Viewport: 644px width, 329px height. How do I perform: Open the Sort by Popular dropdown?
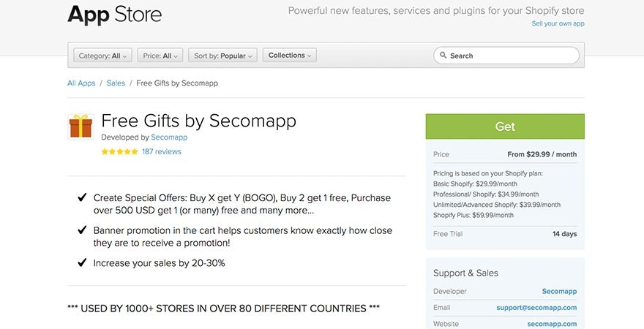click(222, 56)
